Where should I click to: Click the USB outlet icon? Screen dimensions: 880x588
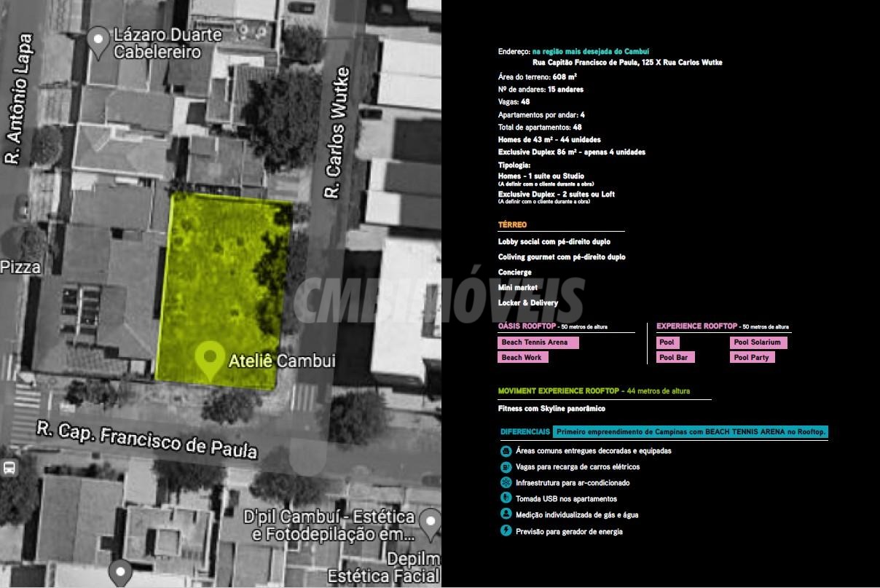[x=506, y=498]
